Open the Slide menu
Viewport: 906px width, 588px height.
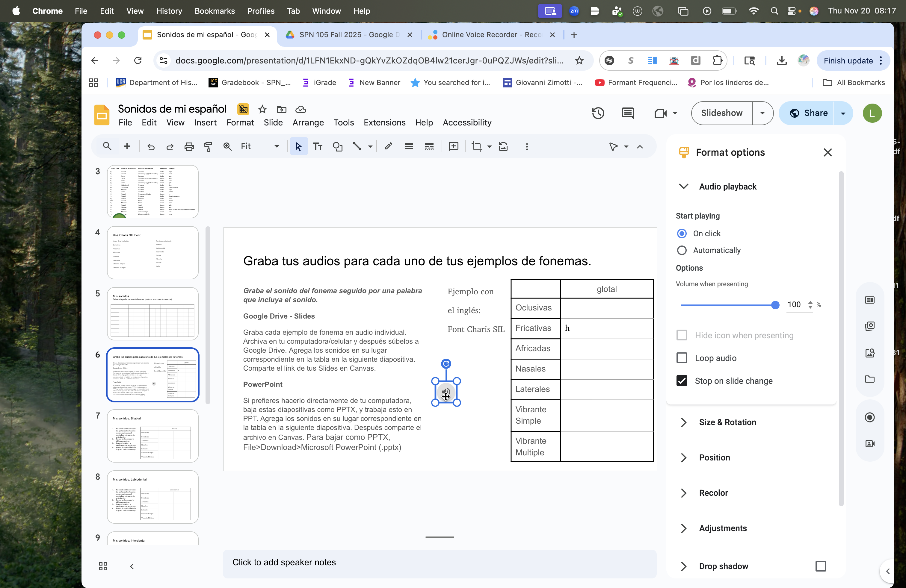tap(273, 122)
